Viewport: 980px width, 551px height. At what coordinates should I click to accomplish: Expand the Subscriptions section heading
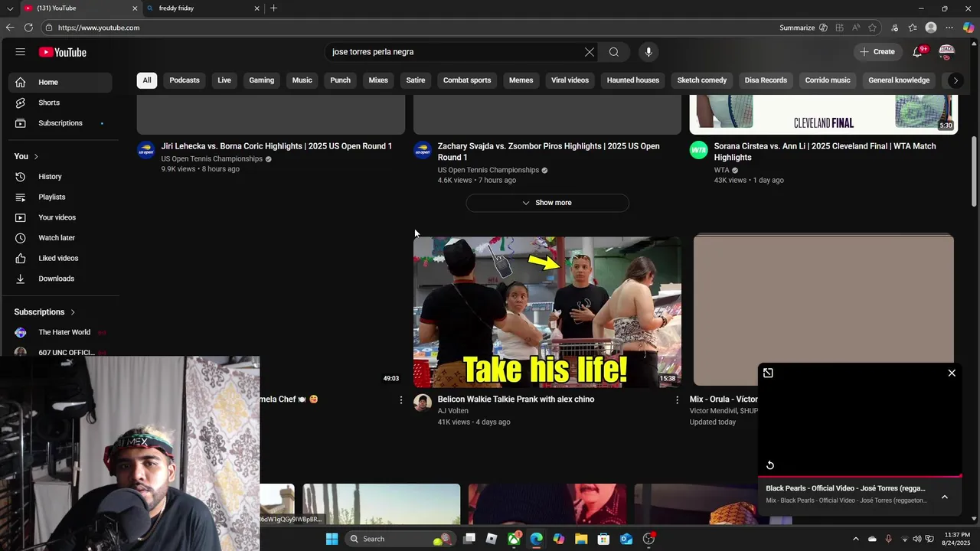(44, 312)
